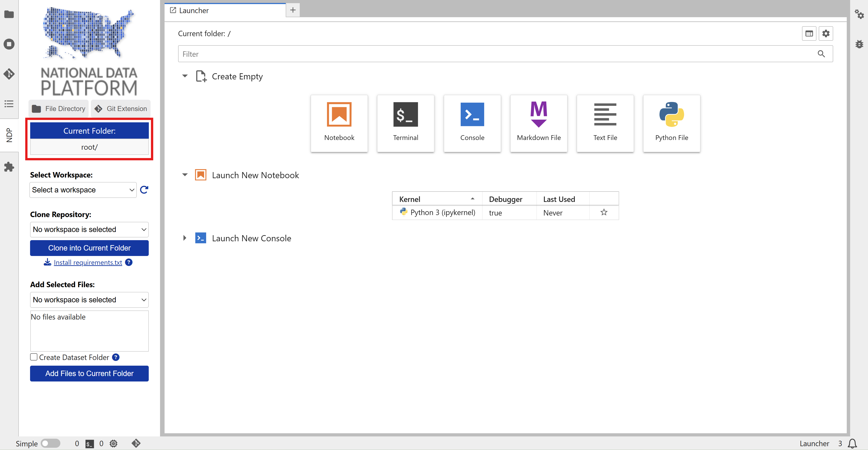Screen dimensions: 868x450
Task: Click Clone into Current Folder button
Action: pos(89,248)
